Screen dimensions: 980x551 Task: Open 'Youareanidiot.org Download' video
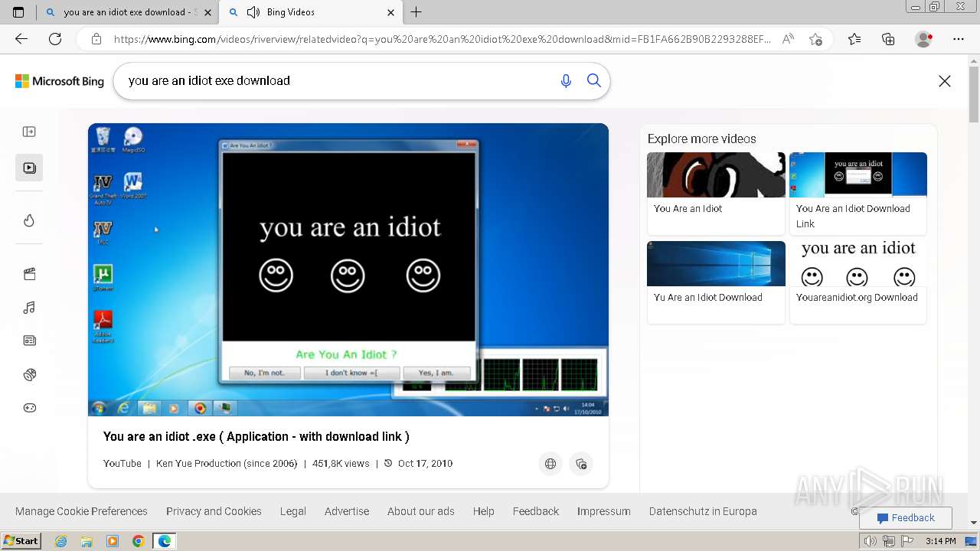coord(858,282)
